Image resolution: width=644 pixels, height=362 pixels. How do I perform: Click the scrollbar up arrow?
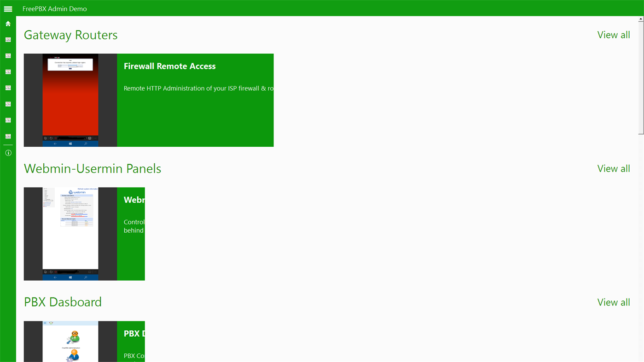click(x=640, y=18)
